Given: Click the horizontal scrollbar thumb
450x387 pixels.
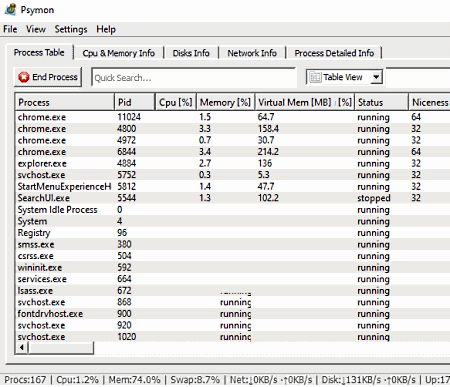Looking at the screenshot, I should 61,347.
